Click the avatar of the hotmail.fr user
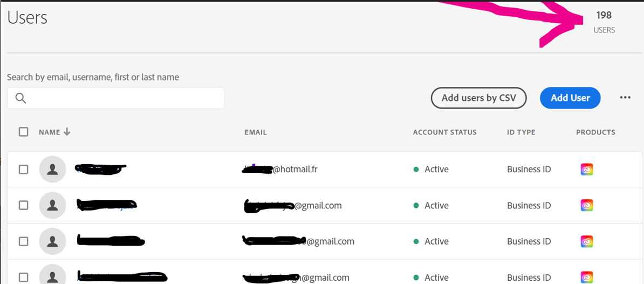Screen dimensions: 644x284 tap(52, 170)
